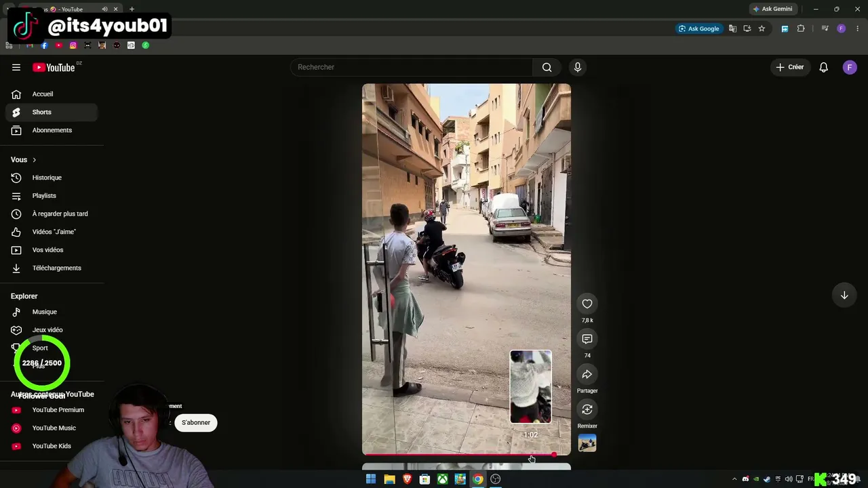868x488 pixels.
Task: Click the S'abonner button
Action: (x=196, y=423)
